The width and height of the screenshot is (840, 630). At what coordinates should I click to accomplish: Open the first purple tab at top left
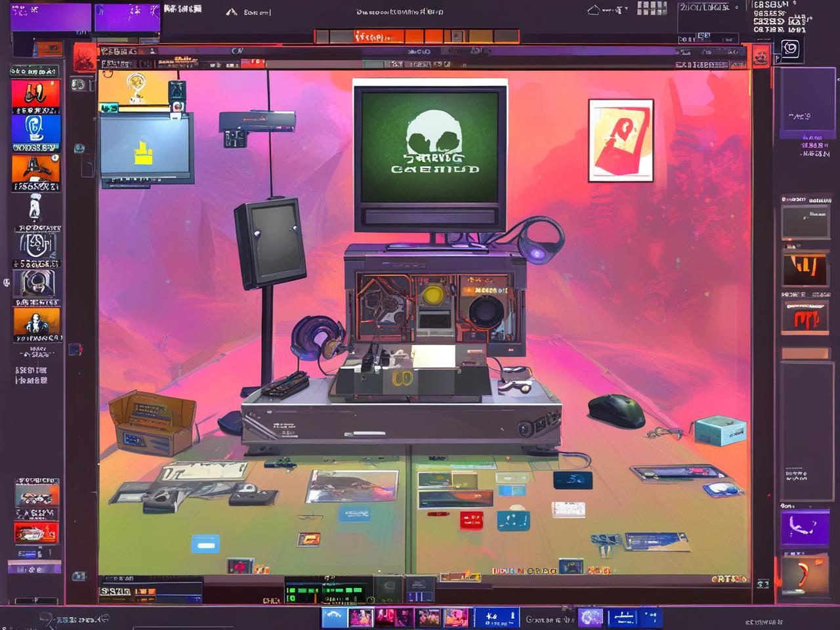pos(51,16)
